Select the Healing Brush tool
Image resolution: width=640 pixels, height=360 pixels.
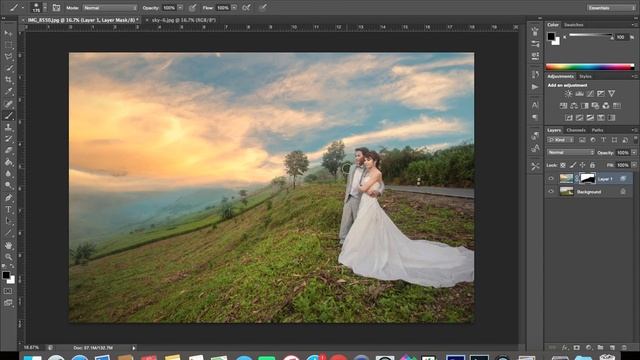8,104
